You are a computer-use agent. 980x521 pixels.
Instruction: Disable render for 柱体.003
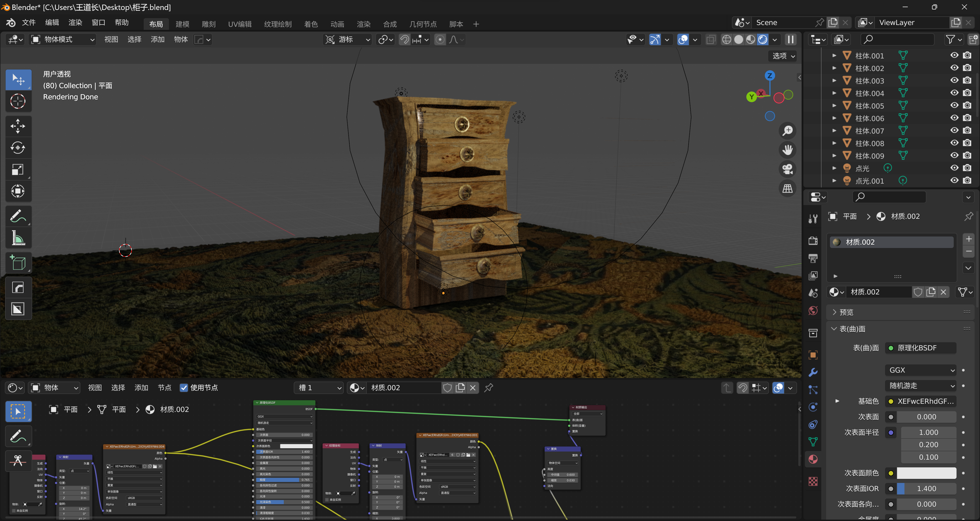pos(967,80)
